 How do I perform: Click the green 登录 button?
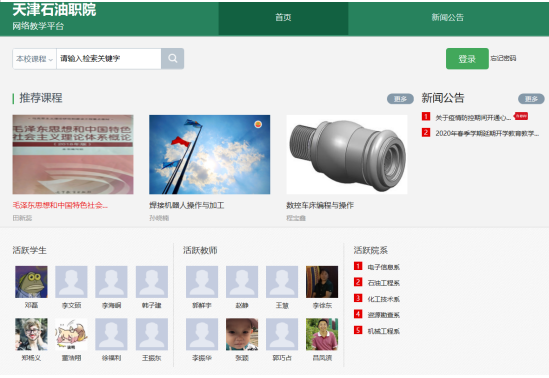pyautogui.click(x=467, y=58)
